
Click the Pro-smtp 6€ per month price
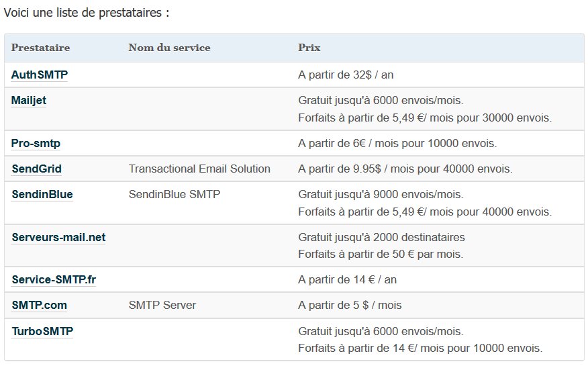397,143
